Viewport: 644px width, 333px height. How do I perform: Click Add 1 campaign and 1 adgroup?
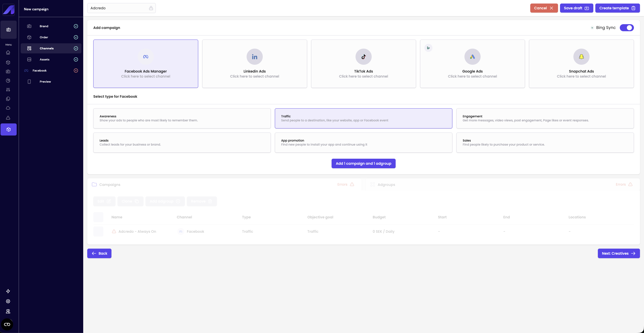point(363,163)
